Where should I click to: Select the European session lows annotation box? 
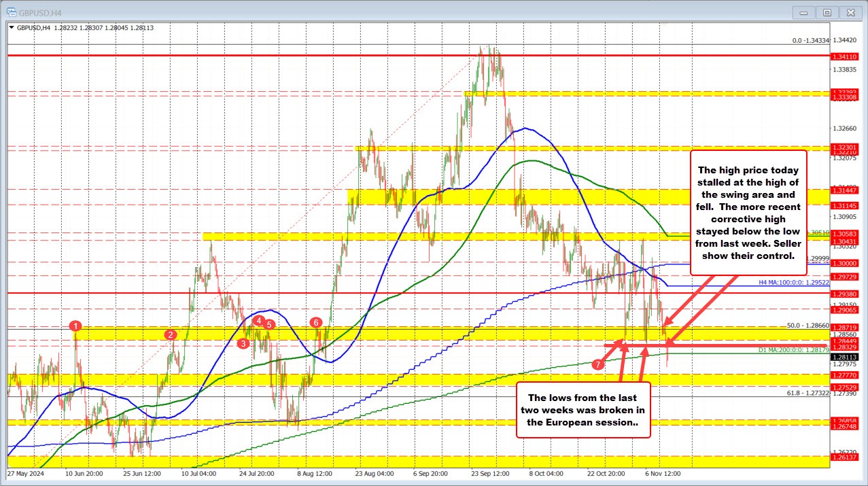[583, 409]
